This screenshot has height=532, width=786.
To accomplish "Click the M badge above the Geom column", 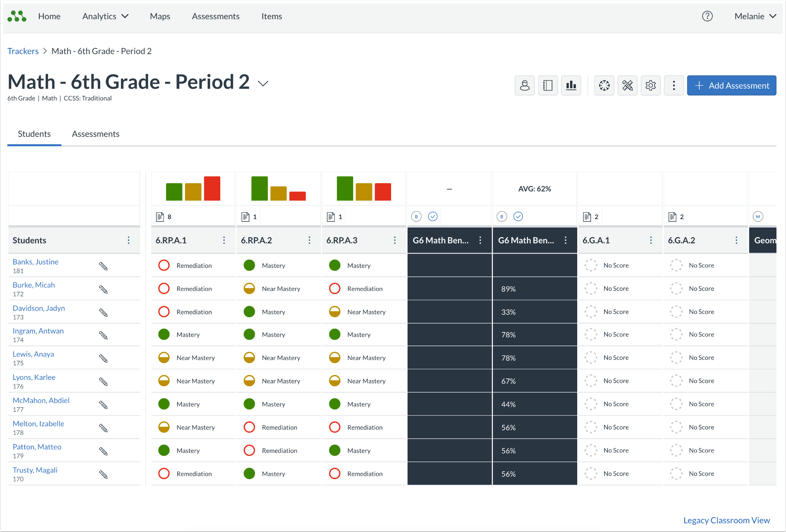I will point(758,216).
